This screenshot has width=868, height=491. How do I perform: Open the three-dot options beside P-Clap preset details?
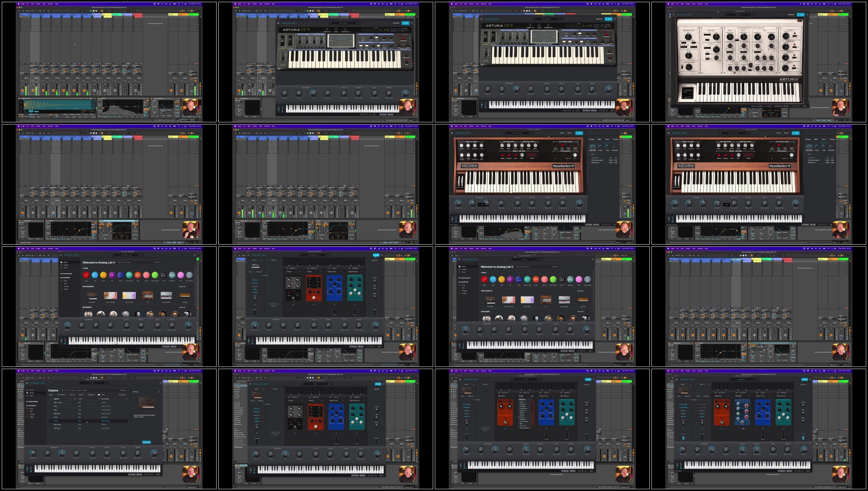coord(159,392)
